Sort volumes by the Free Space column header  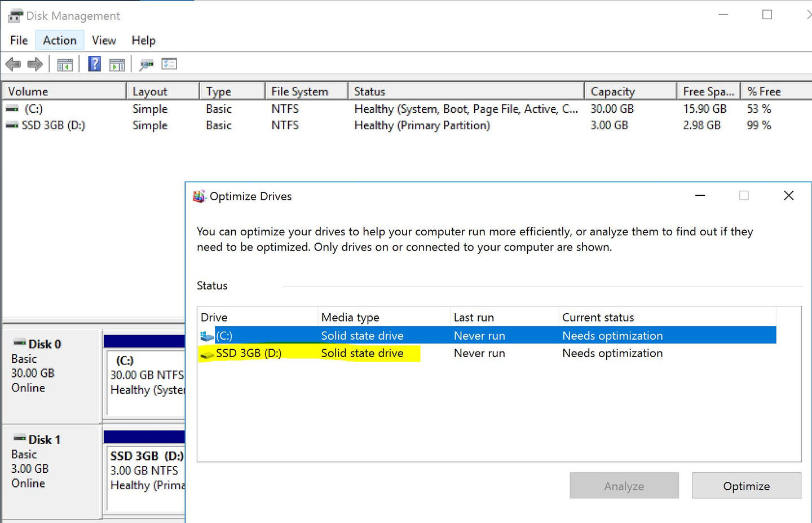[709, 91]
